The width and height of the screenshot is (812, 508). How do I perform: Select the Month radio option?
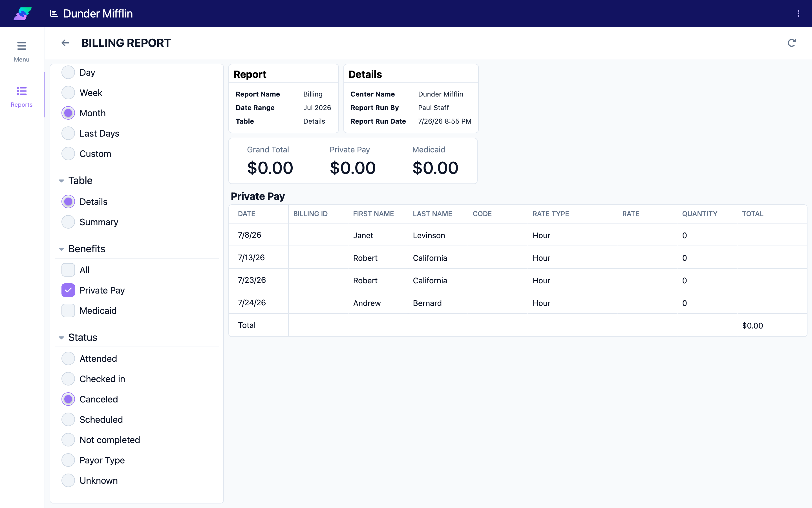pos(68,113)
